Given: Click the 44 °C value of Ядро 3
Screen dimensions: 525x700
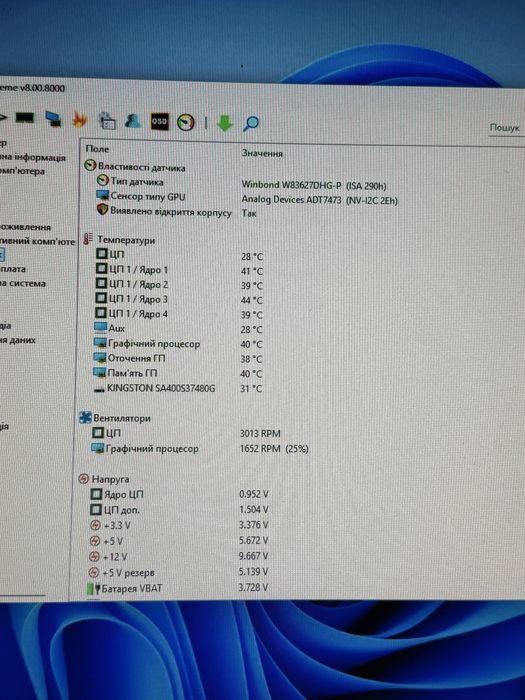Looking at the screenshot, I should [252, 300].
